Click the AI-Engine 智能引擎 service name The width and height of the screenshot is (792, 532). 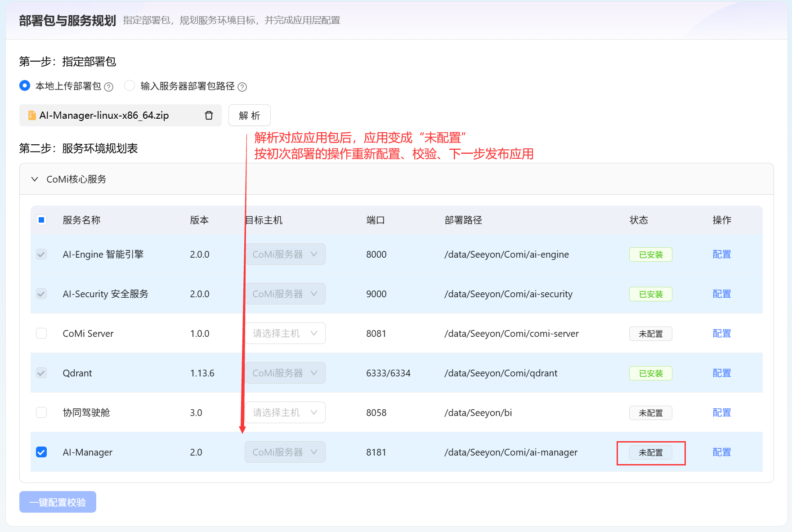(103, 255)
